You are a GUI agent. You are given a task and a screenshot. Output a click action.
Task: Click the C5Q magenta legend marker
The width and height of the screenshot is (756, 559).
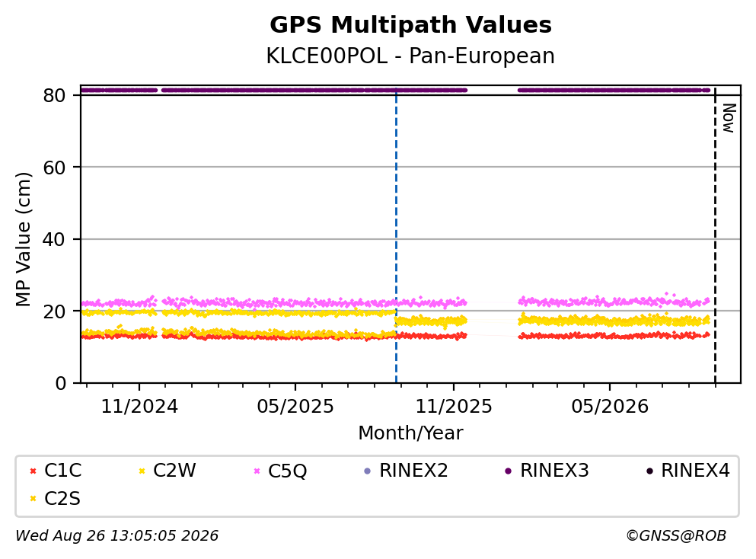pos(257,471)
